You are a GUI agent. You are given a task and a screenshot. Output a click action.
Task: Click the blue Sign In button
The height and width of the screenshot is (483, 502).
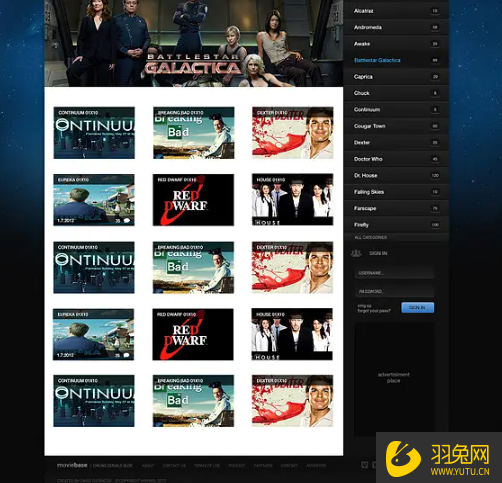(418, 307)
